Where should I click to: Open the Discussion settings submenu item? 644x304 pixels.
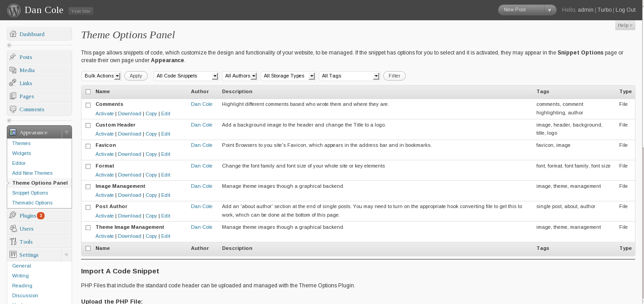click(x=25, y=295)
